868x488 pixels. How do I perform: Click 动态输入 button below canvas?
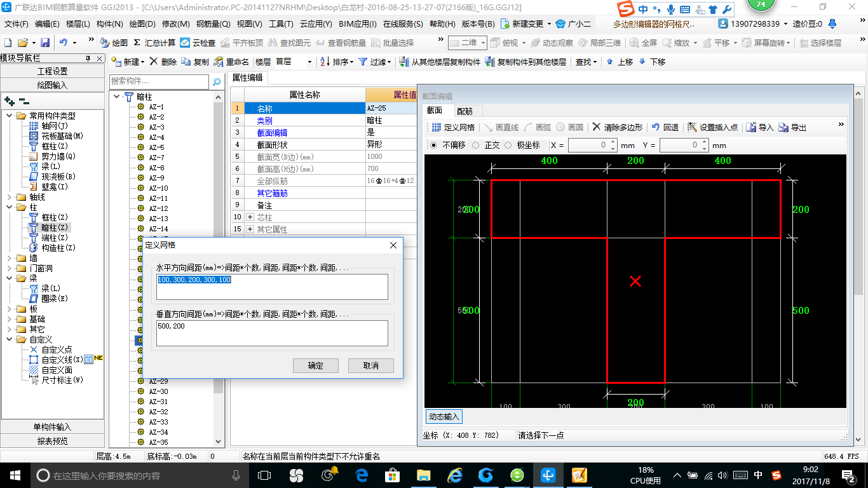(x=444, y=417)
